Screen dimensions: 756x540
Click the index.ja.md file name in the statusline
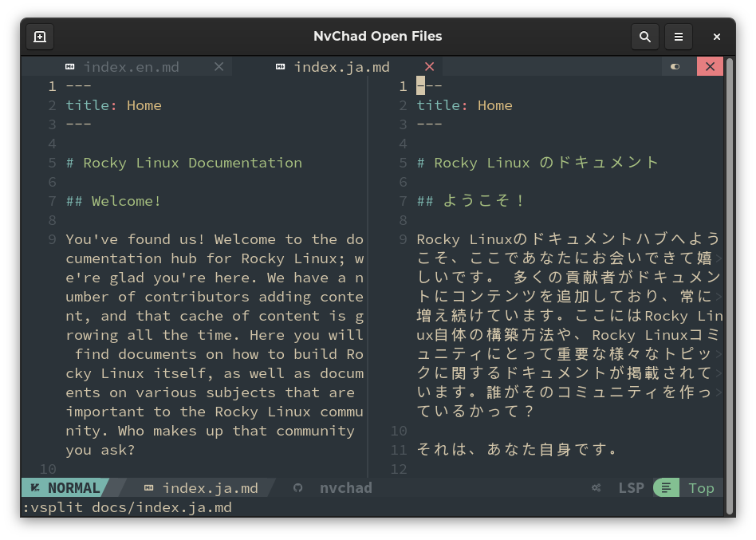point(210,488)
